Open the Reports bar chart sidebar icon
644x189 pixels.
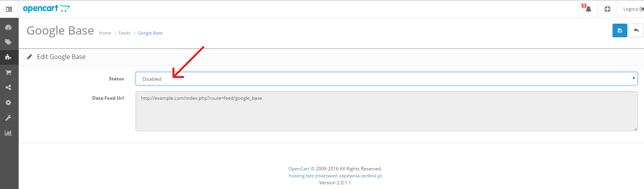[8, 133]
